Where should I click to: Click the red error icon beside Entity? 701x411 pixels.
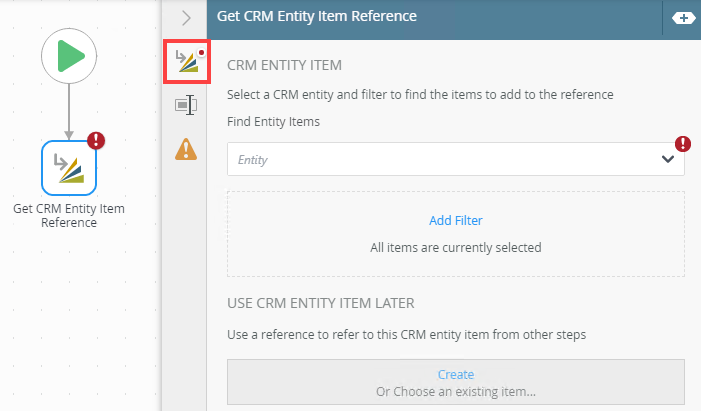point(683,144)
